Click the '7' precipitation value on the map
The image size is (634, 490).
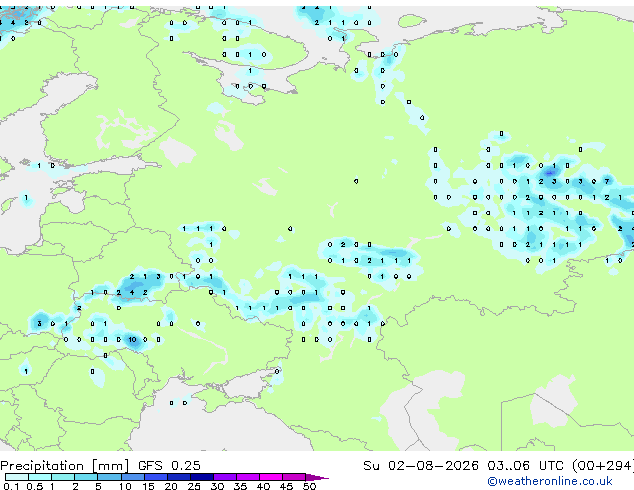tap(607, 182)
